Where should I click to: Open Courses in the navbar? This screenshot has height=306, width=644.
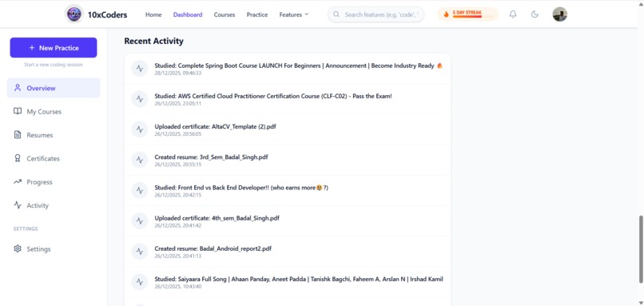click(x=225, y=14)
